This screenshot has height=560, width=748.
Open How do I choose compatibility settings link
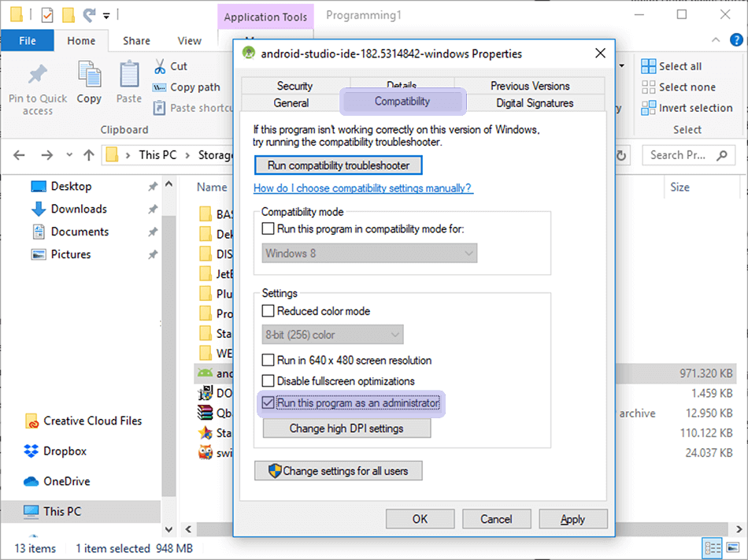coord(363,188)
